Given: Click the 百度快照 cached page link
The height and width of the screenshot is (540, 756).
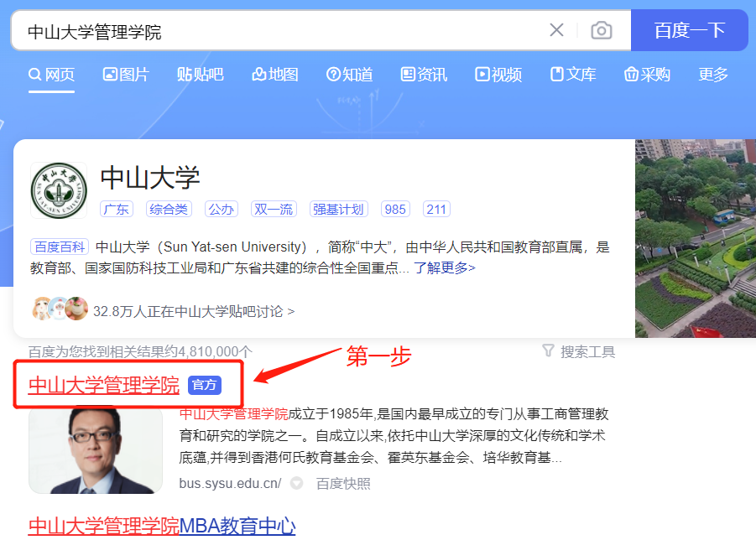Looking at the screenshot, I should click(x=343, y=483).
